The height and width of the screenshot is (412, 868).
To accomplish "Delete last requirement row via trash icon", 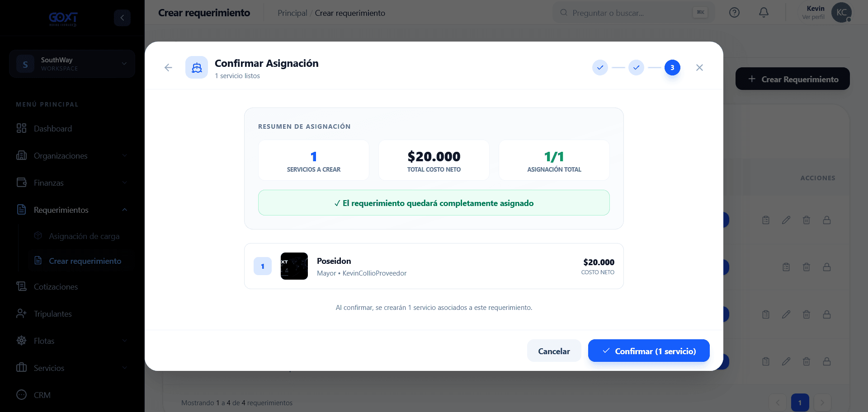I will point(807,361).
